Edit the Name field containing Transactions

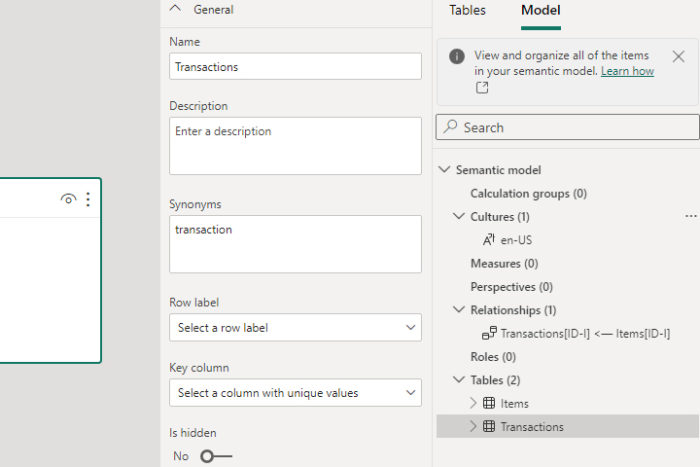point(295,67)
